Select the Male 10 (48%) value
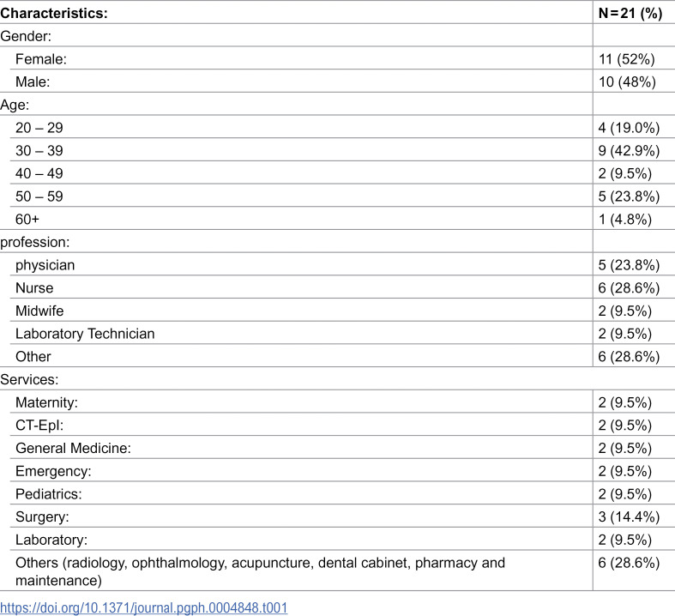The width and height of the screenshot is (675, 616). click(x=627, y=82)
